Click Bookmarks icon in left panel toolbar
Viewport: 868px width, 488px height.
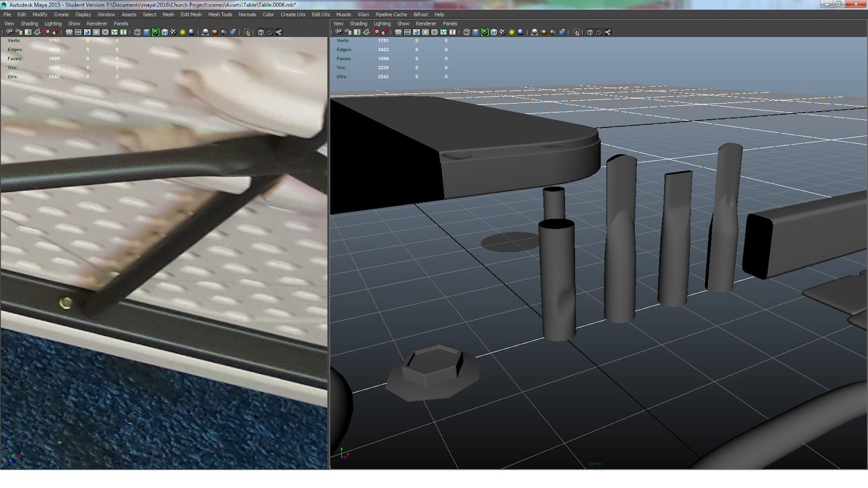coord(28,32)
